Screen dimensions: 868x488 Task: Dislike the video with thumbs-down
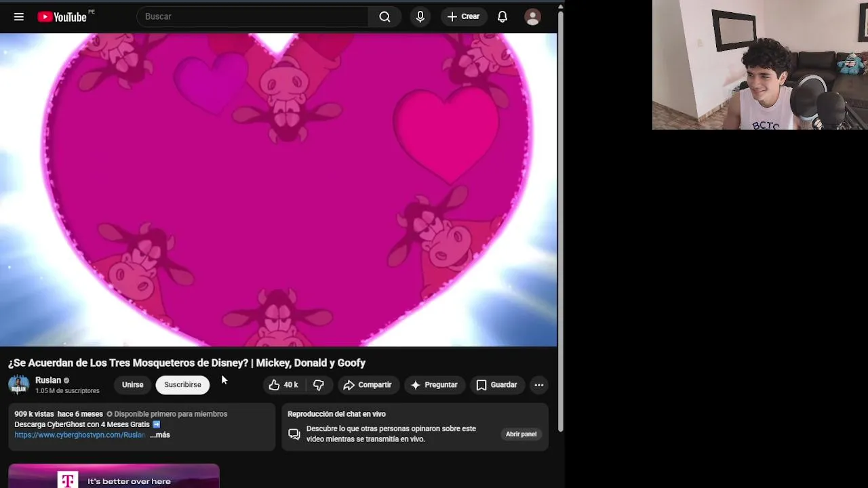pyautogui.click(x=319, y=385)
